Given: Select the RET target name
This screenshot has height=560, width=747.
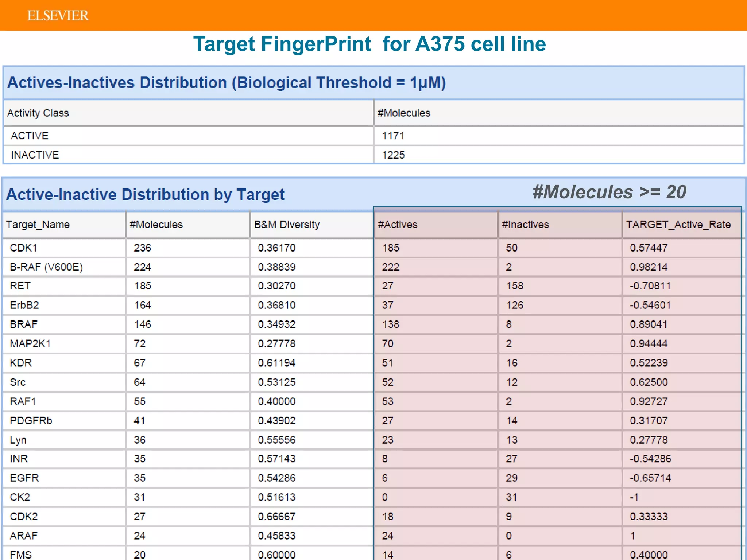Looking at the screenshot, I should (x=20, y=286).
